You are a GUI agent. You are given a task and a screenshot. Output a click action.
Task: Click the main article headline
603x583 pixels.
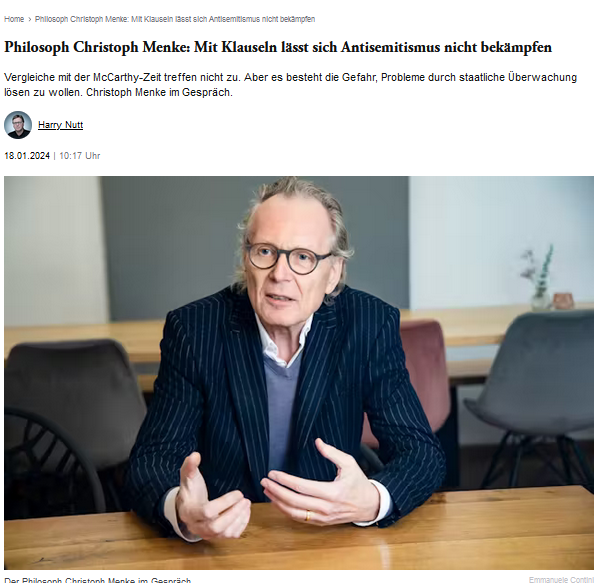pyautogui.click(x=278, y=47)
